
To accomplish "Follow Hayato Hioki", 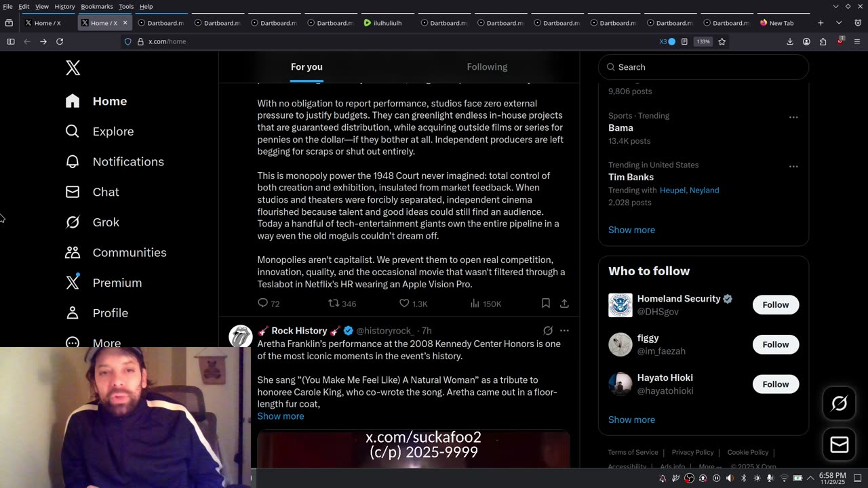I will point(775,384).
